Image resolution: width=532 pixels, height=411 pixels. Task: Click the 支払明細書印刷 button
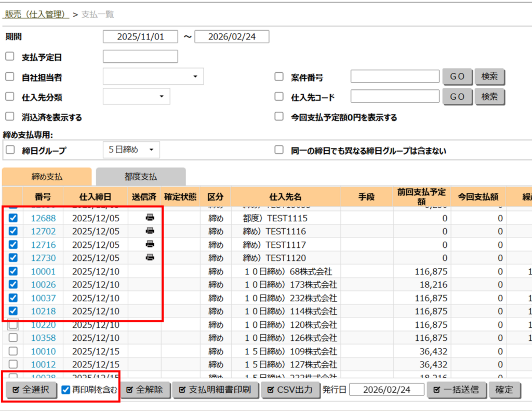click(x=215, y=390)
